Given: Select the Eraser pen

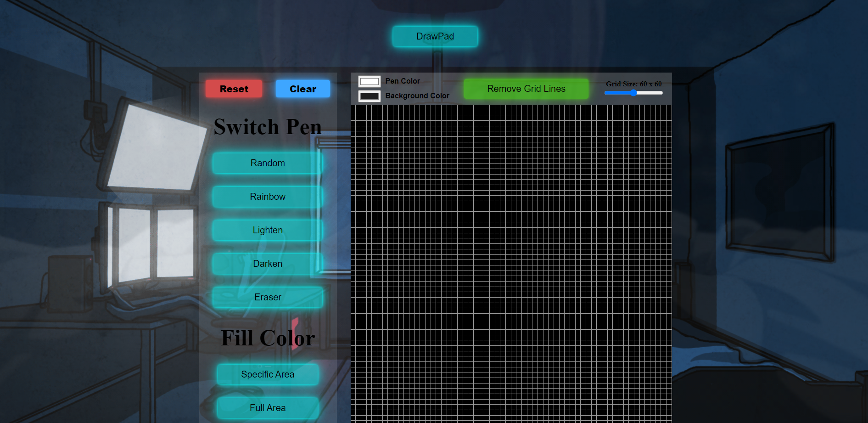Looking at the screenshot, I should click(x=268, y=297).
